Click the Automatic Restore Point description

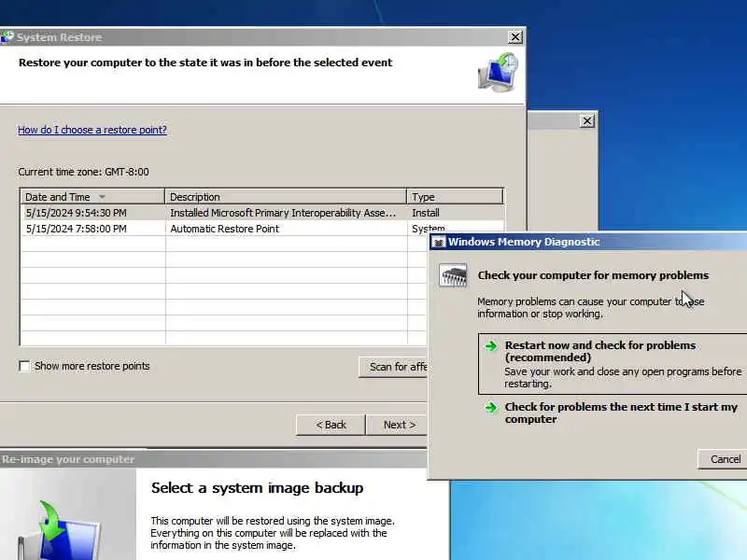coord(224,229)
